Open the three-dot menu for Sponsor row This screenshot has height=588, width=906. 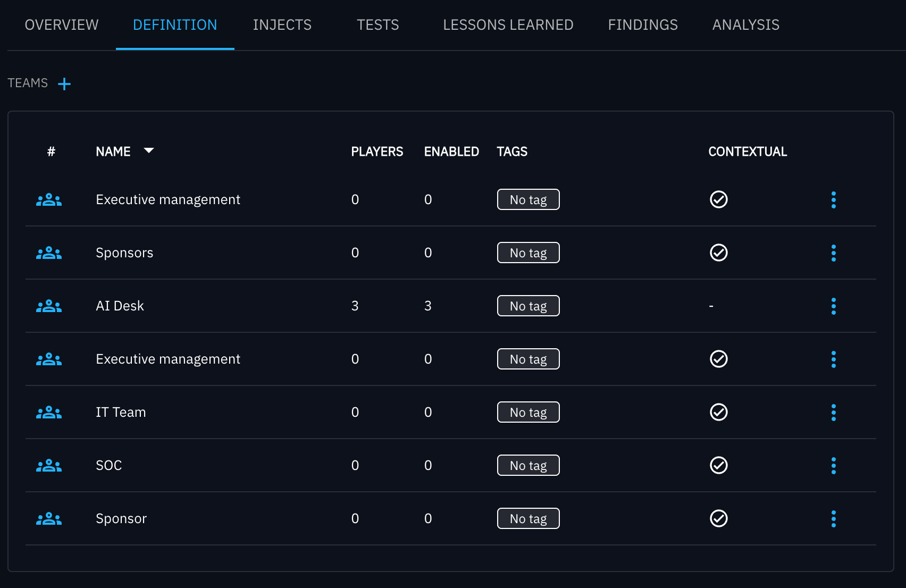833,519
